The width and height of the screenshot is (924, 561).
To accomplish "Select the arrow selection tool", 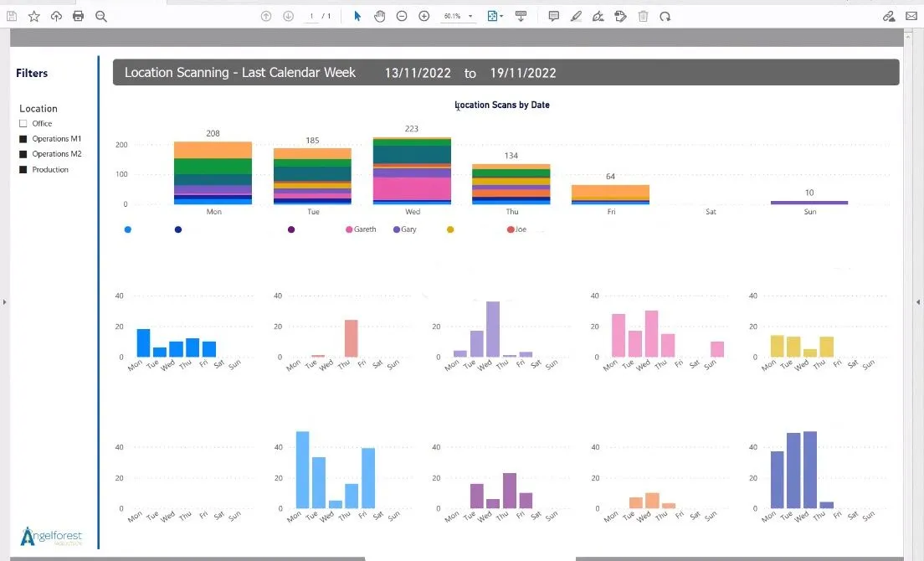I will click(357, 15).
